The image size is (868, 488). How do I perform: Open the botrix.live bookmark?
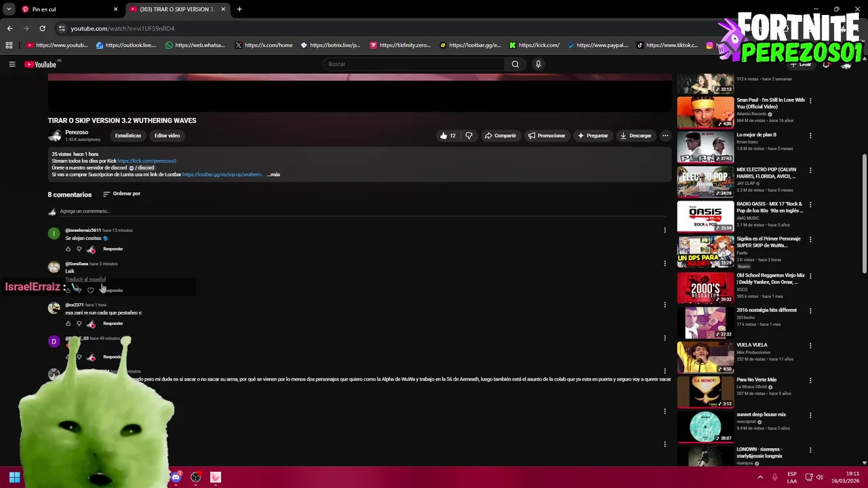click(x=330, y=45)
